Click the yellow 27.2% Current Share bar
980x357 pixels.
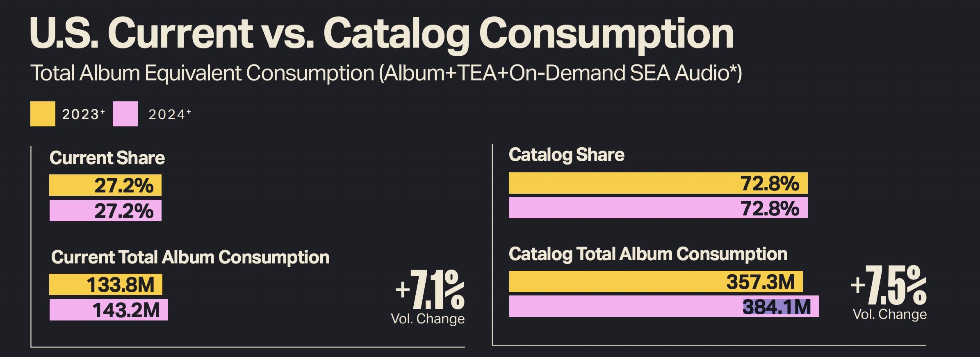[105, 185]
